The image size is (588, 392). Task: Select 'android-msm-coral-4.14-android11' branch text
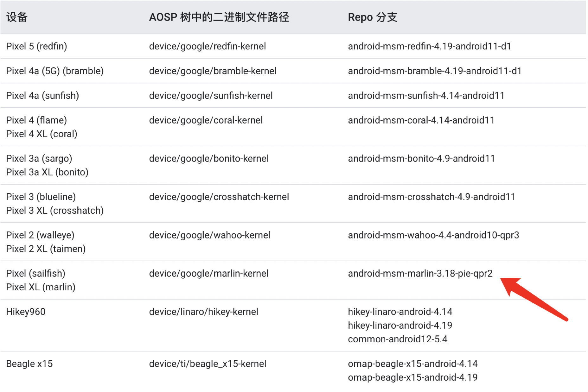(421, 121)
